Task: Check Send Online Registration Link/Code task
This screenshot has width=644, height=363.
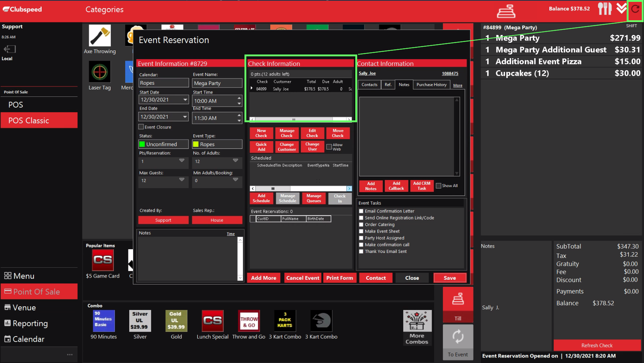Action: tap(361, 218)
